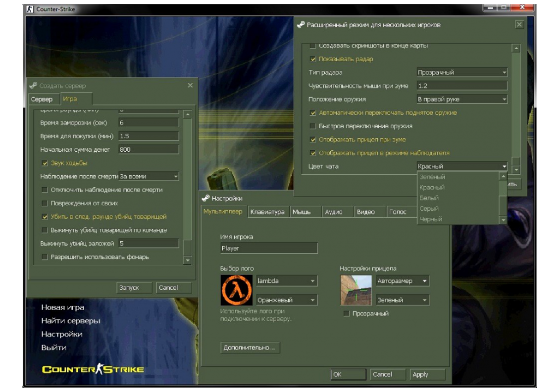The height and width of the screenshot is (392, 559).
Task: Click Время заморозки (сек) field
Action: click(148, 123)
